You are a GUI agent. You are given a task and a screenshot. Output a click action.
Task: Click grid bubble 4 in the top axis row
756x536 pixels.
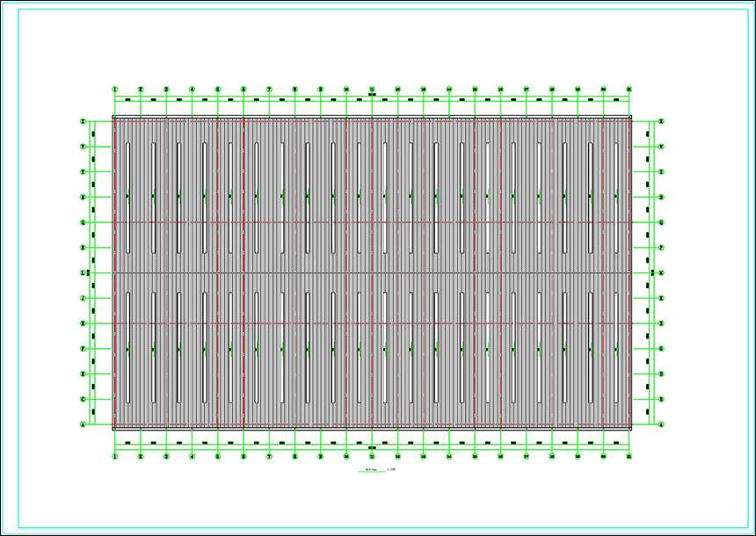pos(192,89)
